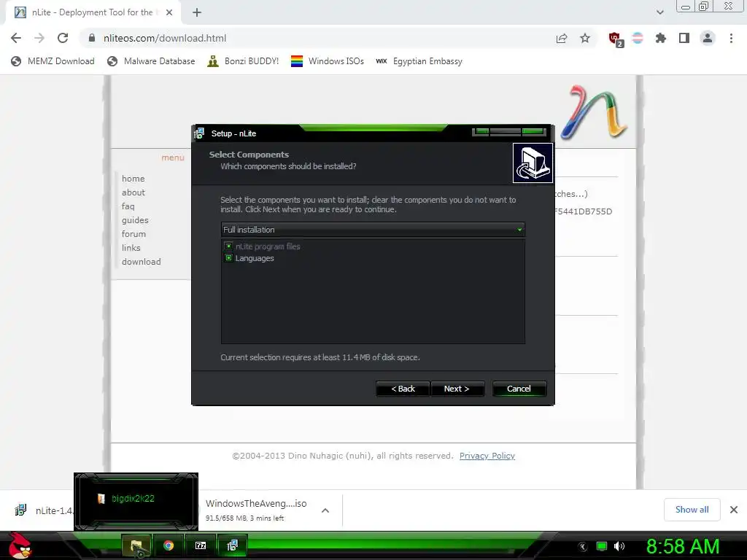Click the volume speaker tray icon
Image resolution: width=747 pixels, height=560 pixels.
coord(619,547)
